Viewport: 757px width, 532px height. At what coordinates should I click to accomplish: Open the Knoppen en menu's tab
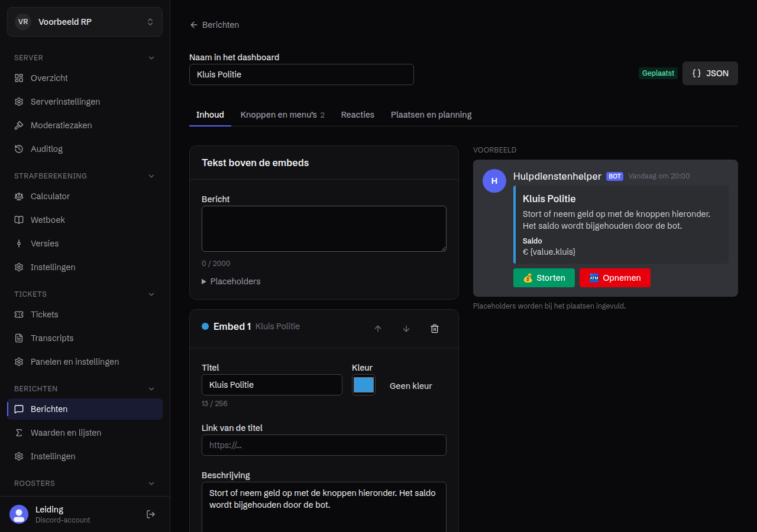283,115
